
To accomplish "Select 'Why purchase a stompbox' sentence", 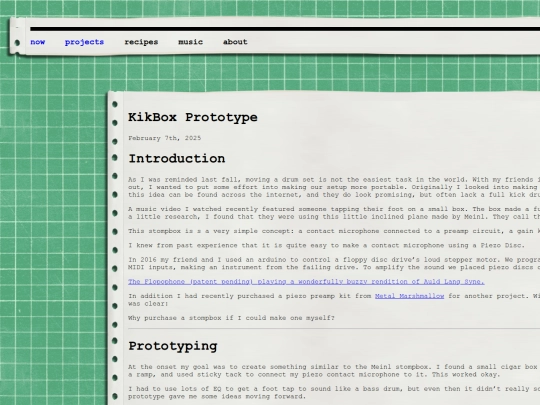I will [231, 318].
